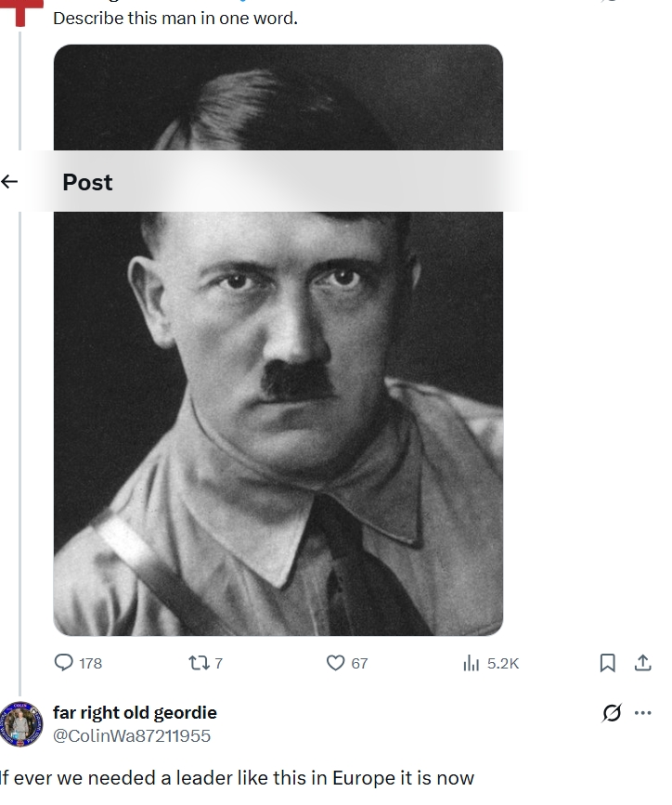Viewport: 672px width, 805px height.
Task: Open the reply text about Europe leader
Action: 237,778
